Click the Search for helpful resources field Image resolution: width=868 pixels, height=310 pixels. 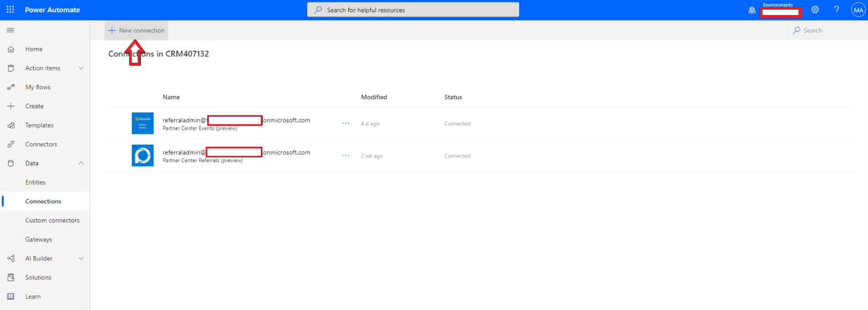(413, 10)
